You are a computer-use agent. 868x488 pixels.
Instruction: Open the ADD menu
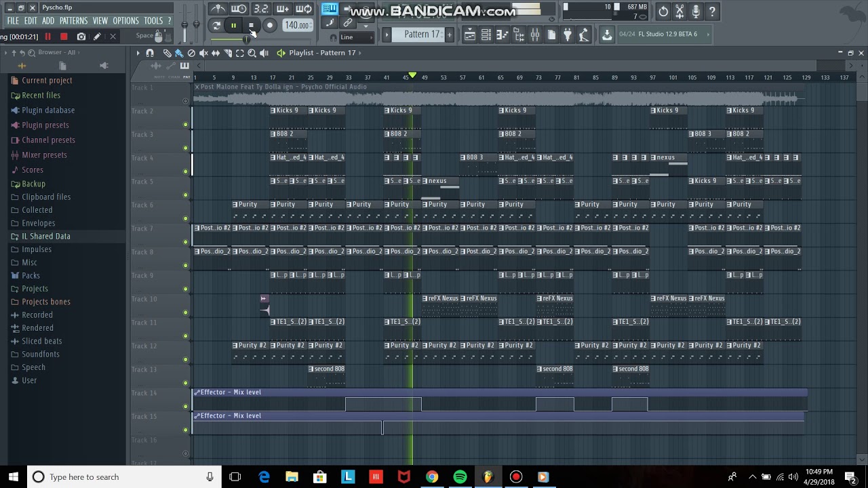pyautogui.click(x=48, y=21)
